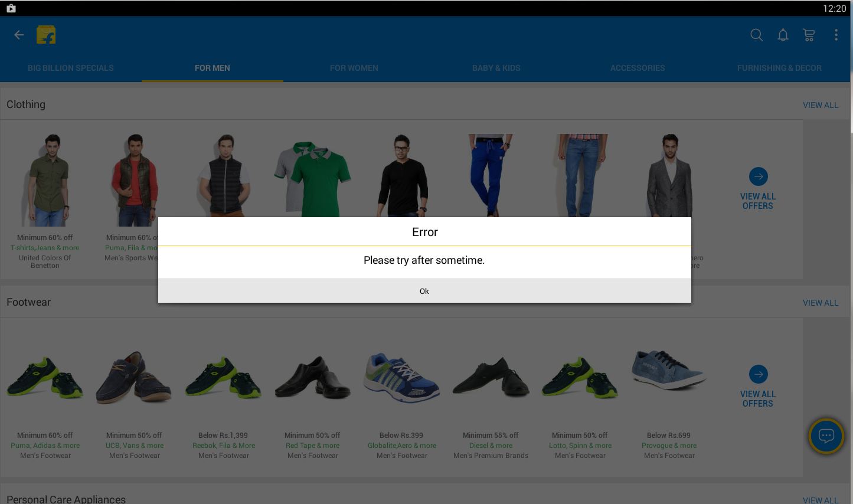
Task: Click View All for Clothing
Action: click(821, 105)
